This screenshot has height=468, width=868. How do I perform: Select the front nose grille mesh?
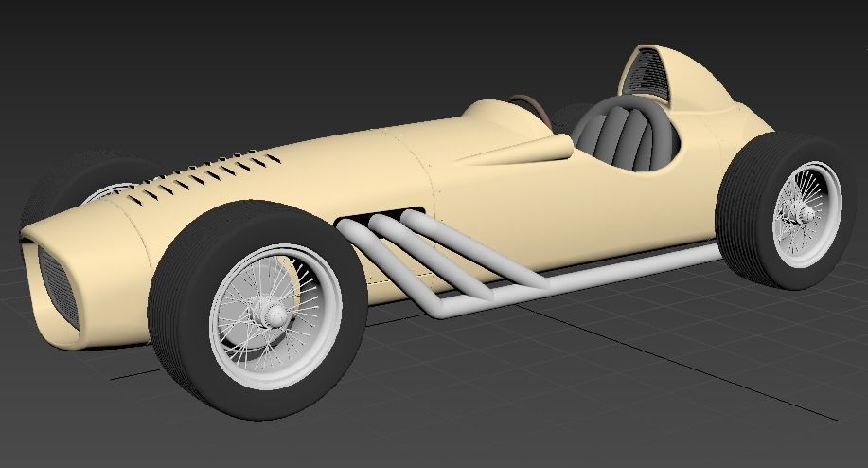tap(59, 287)
